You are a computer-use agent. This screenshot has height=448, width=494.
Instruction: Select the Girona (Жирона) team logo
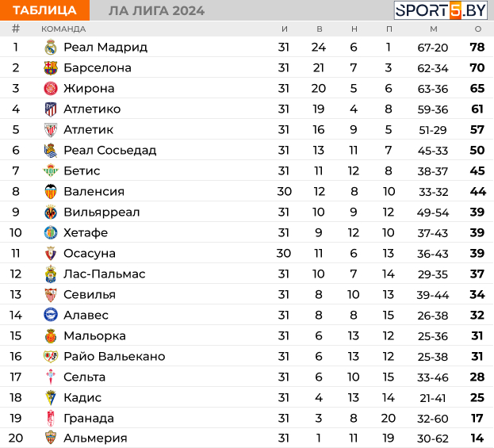51,89
